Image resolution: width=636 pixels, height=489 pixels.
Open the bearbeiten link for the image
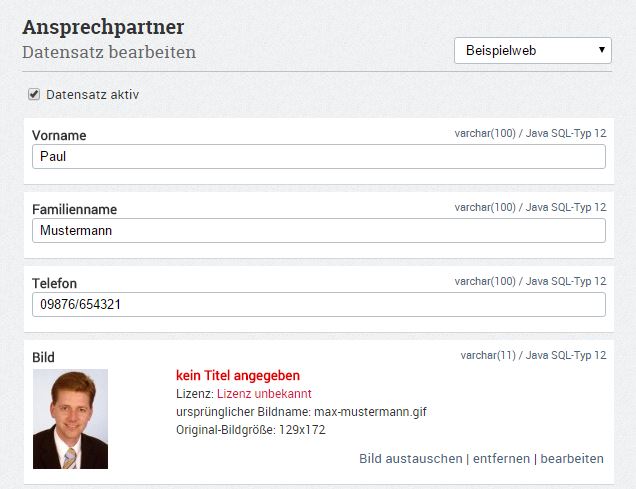pos(572,459)
